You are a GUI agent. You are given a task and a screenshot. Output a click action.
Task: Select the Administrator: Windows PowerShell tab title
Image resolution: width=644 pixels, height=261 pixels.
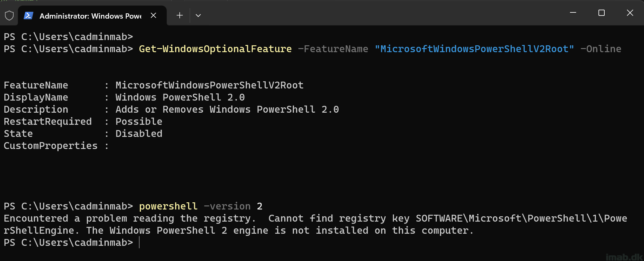[90, 16]
